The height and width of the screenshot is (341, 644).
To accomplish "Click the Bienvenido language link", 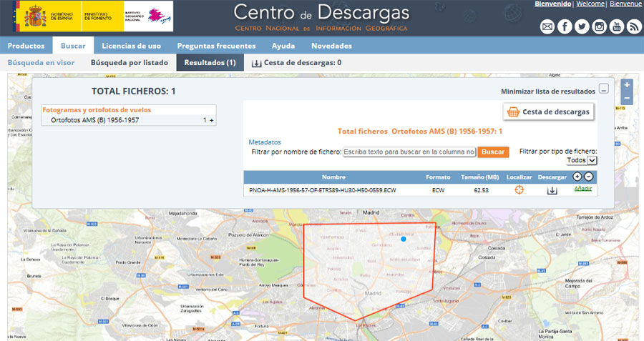I will pyautogui.click(x=553, y=4).
